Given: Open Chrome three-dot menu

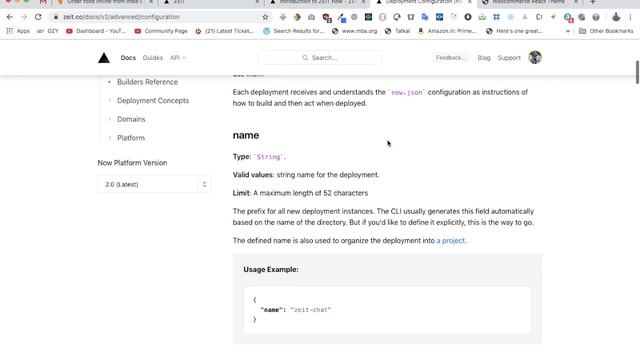Looking at the screenshot, I should (630, 17).
